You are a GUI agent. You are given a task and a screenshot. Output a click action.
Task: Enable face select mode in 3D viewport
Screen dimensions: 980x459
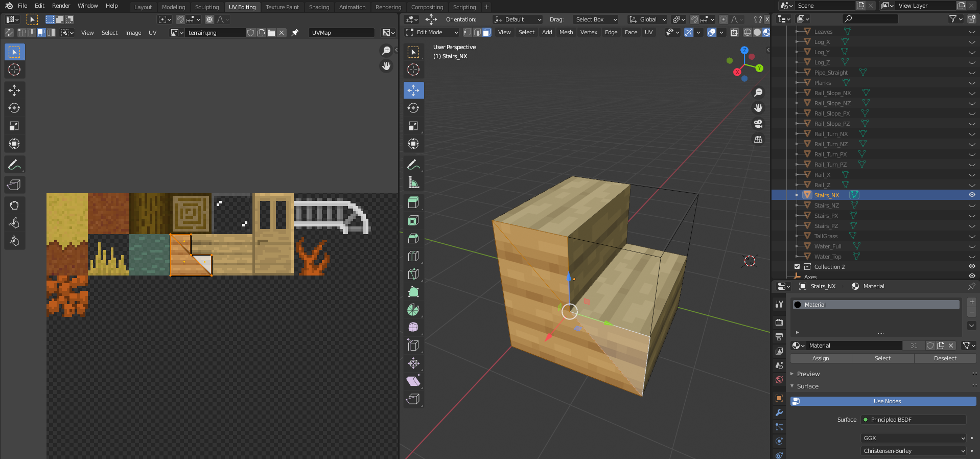point(487,32)
